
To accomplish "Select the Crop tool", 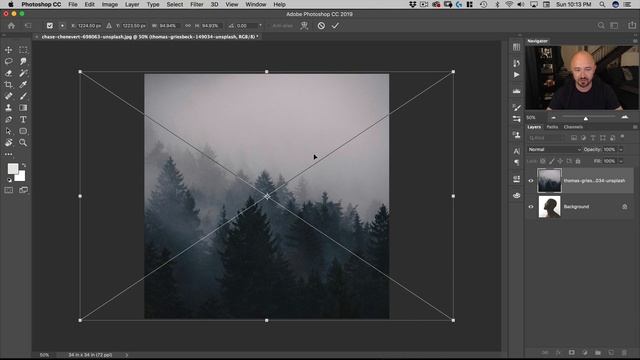I will click(x=8, y=84).
